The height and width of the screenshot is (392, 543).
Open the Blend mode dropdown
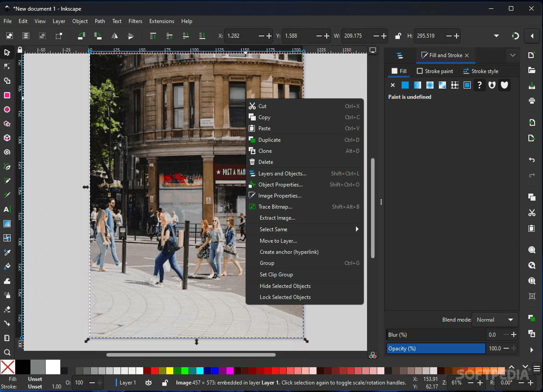point(495,319)
